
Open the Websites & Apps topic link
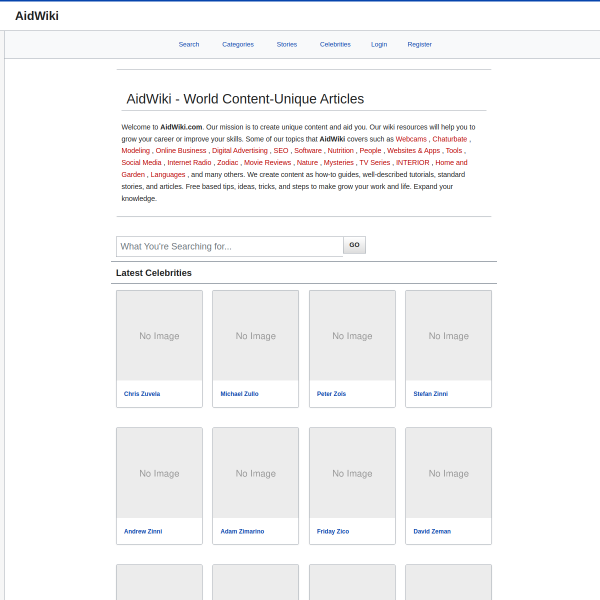pos(413,150)
